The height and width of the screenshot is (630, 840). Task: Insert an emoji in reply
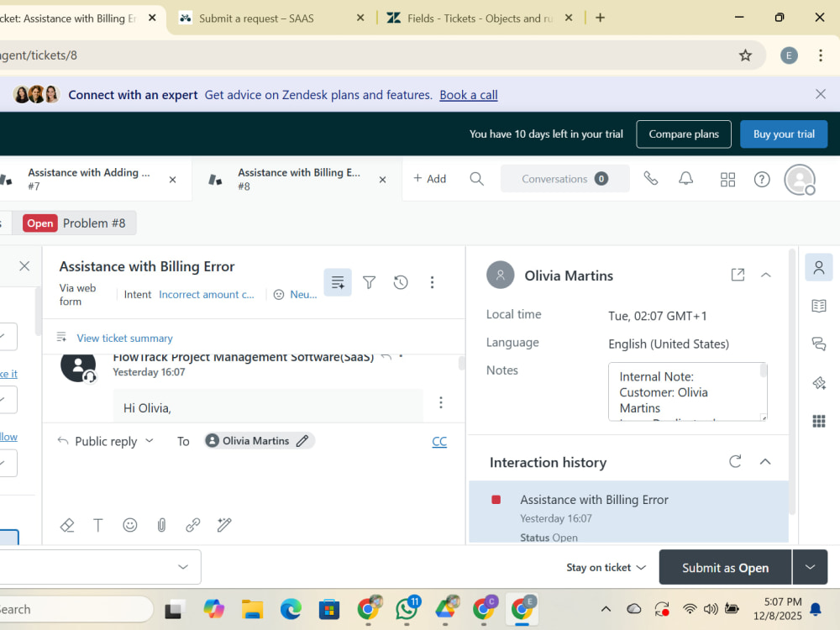pos(129,525)
